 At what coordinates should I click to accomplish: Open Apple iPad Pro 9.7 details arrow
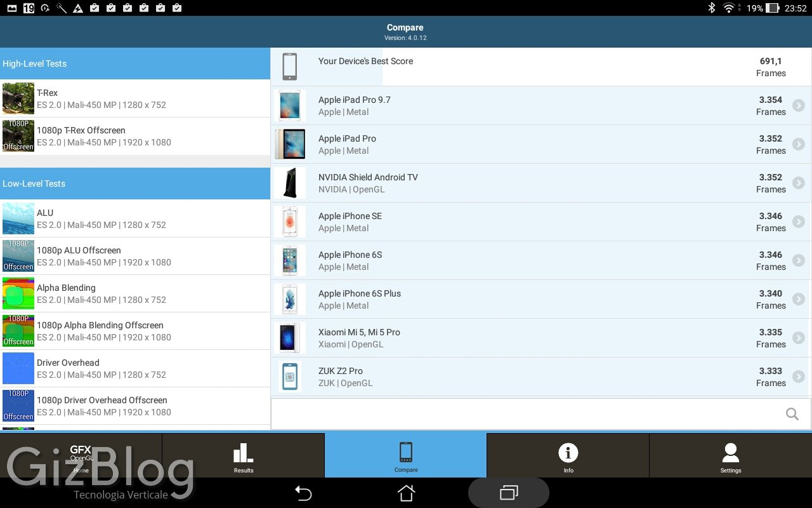[799, 105]
